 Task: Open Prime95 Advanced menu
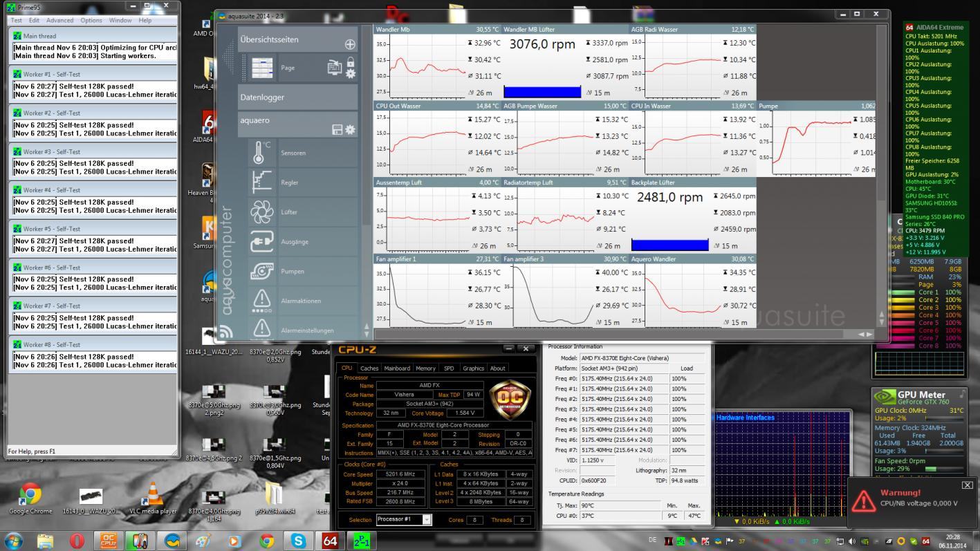59,20
